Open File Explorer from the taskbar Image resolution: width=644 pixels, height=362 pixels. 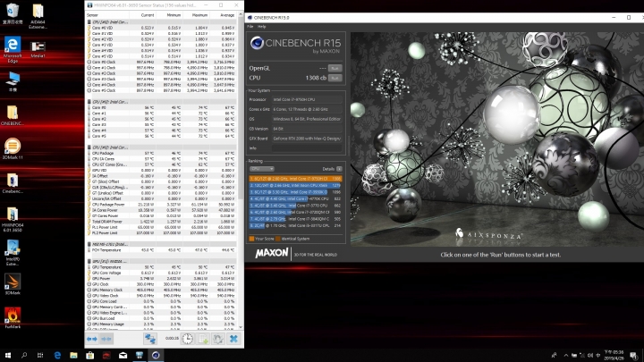(73, 356)
